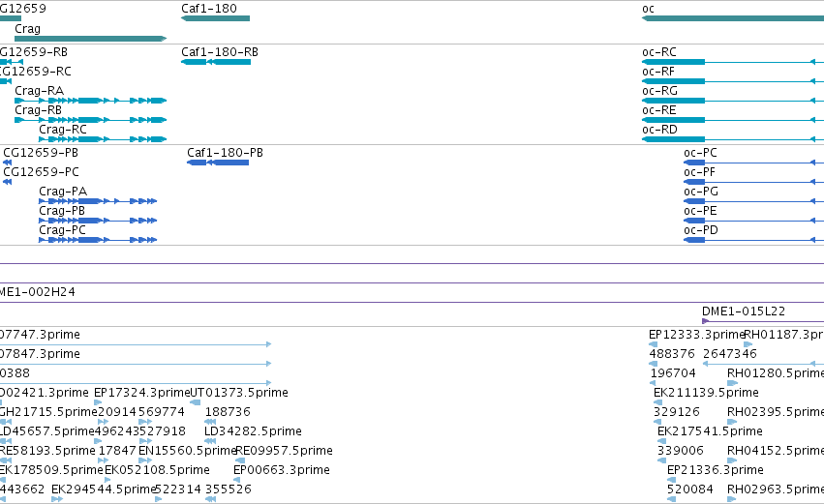The height and width of the screenshot is (504, 824).
Task: Select the DME1-002H24 BAC label
Action: pyautogui.click(x=37, y=292)
